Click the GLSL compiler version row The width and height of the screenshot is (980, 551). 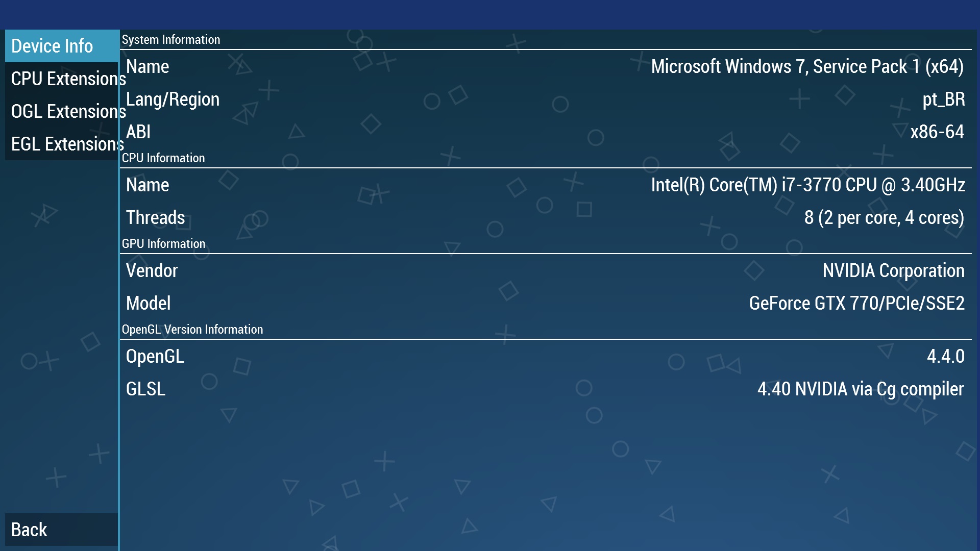[x=545, y=389]
